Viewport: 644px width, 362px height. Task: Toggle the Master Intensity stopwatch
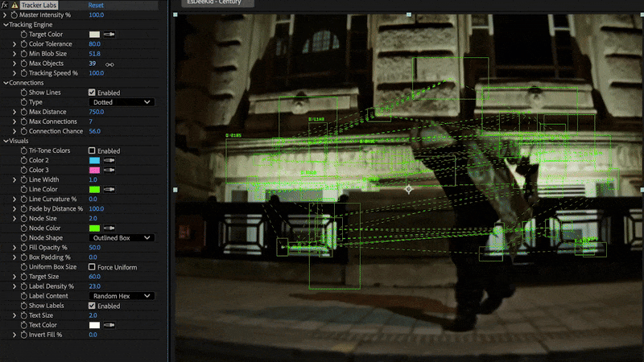click(14, 15)
